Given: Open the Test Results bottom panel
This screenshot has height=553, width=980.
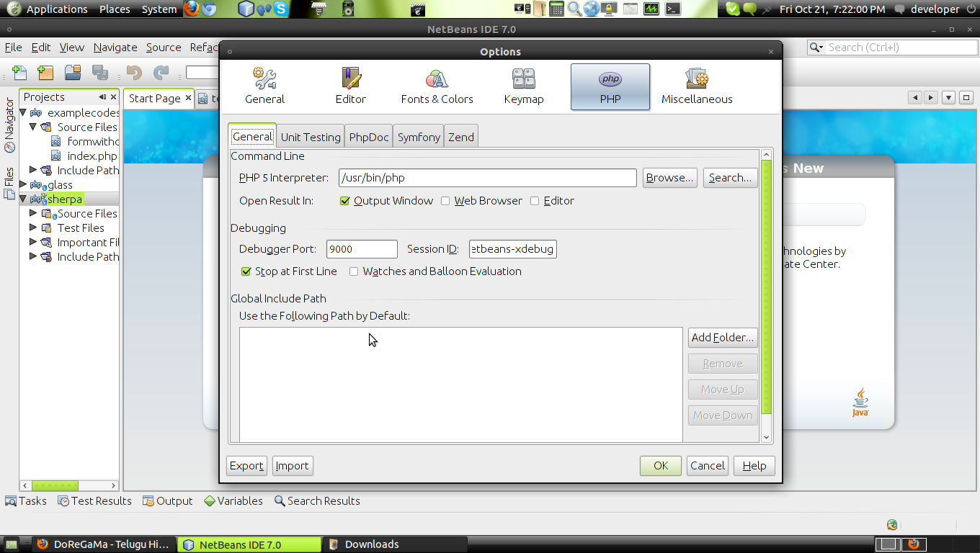Looking at the screenshot, I should tap(94, 501).
